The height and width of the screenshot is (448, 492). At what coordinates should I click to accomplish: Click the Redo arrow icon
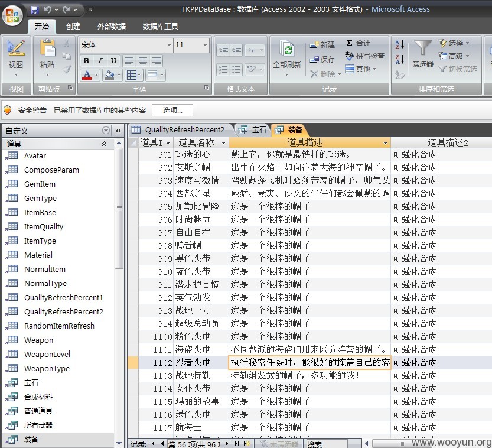[66, 9]
